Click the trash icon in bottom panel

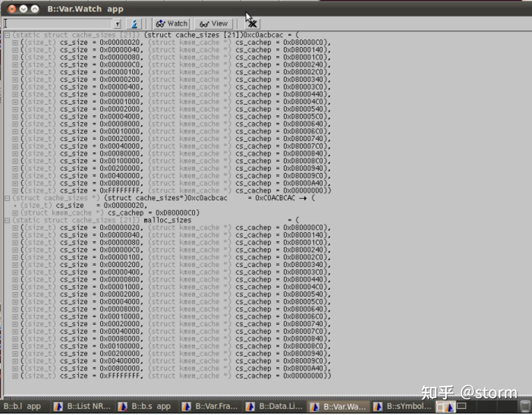pos(525,406)
